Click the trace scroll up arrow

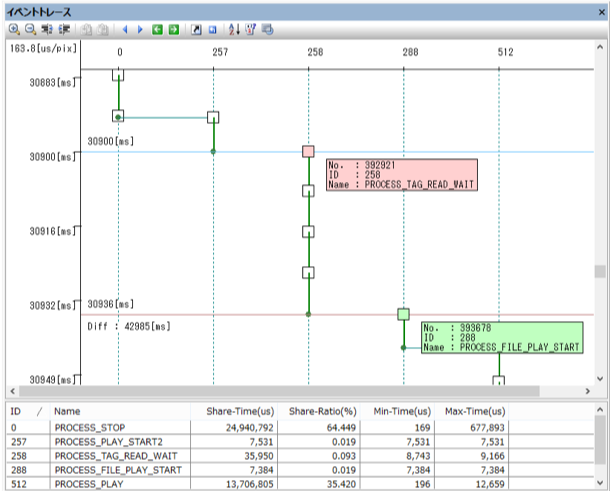point(600,47)
